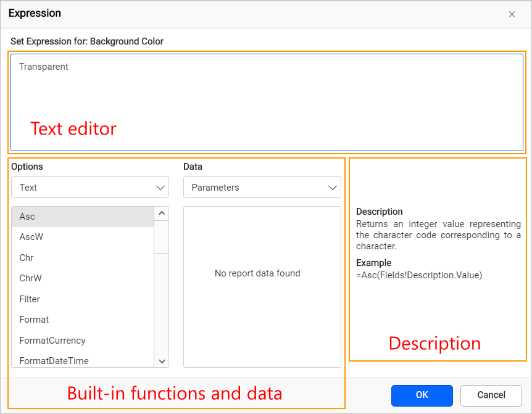Select the Asc function
Image resolution: width=532 pixels, height=414 pixels.
pyautogui.click(x=27, y=217)
